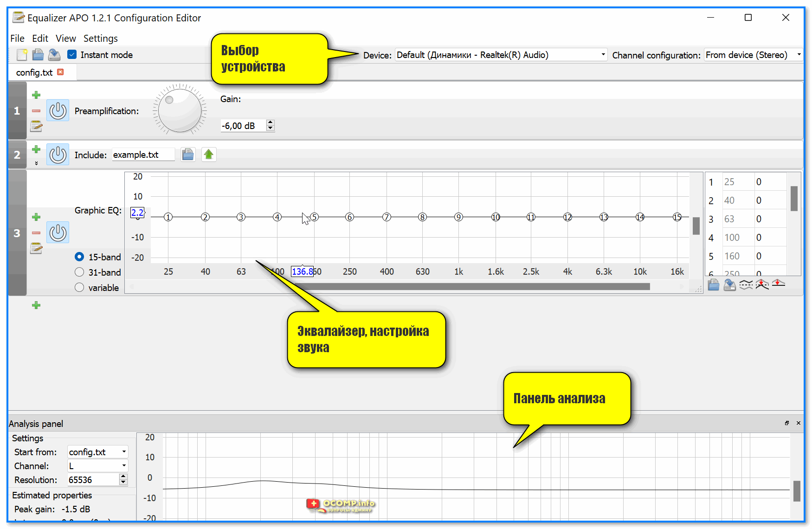Click the EQ gain value box showing 2.2

(137, 213)
